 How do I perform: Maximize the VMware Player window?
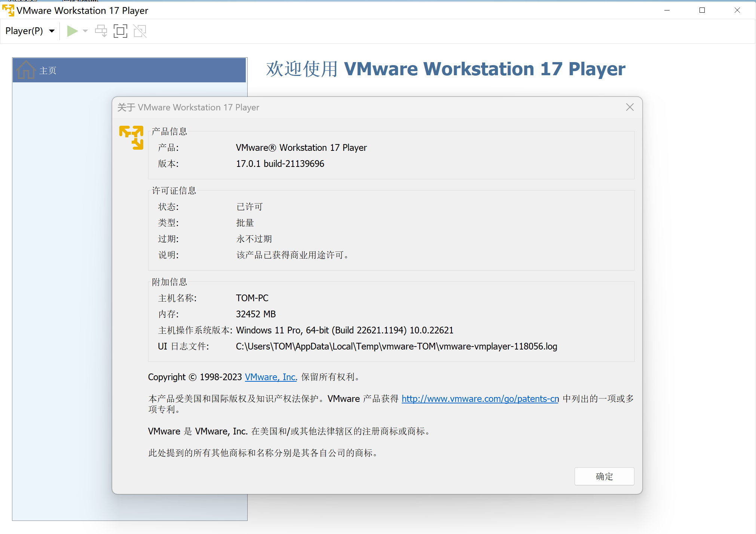pos(702,10)
